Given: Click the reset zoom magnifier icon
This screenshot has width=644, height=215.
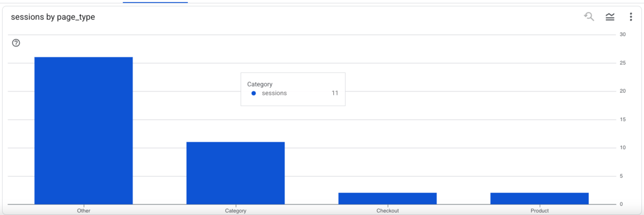Looking at the screenshot, I should point(589,17).
